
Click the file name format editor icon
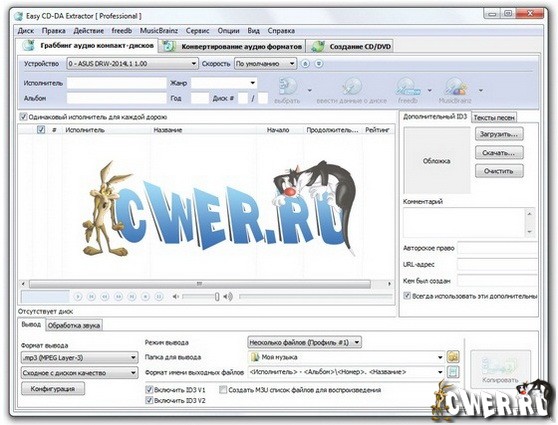(453, 372)
